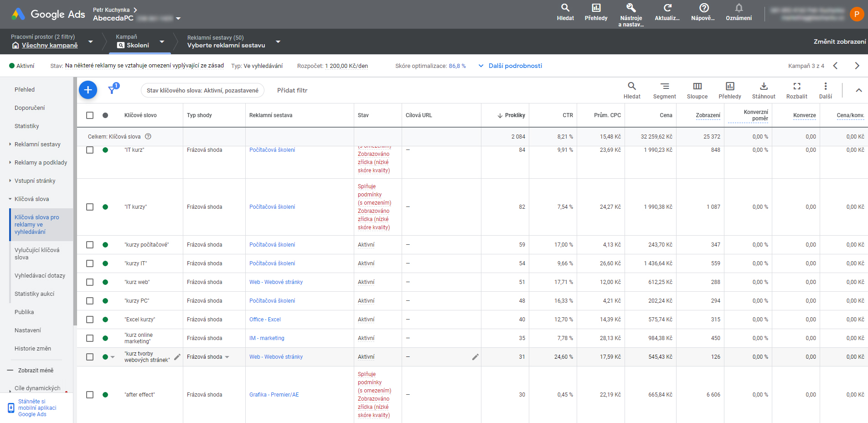Viewport: 868px width, 423px height.
Task: Click Rozbalit expand table icon
Action: click(x=797, y=86)
